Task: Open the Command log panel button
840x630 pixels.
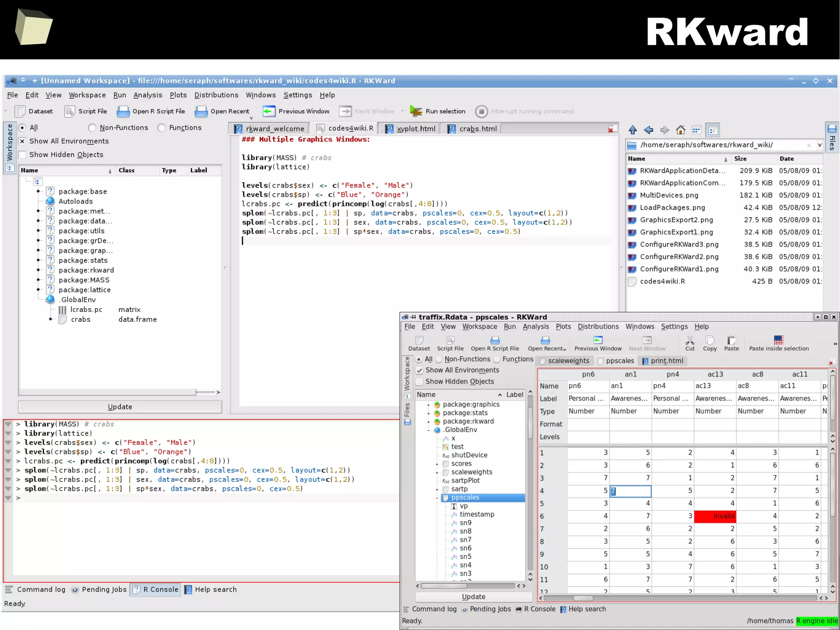Action: 35,589
